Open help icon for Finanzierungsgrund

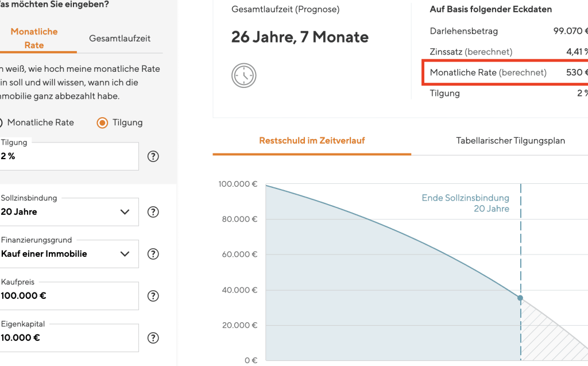coord(153,253)
